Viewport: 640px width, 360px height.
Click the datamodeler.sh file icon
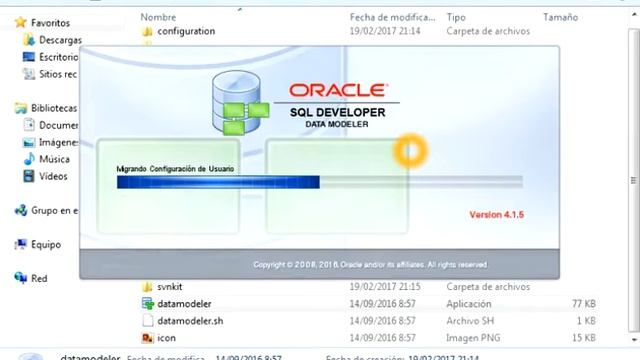coord(147,321)
